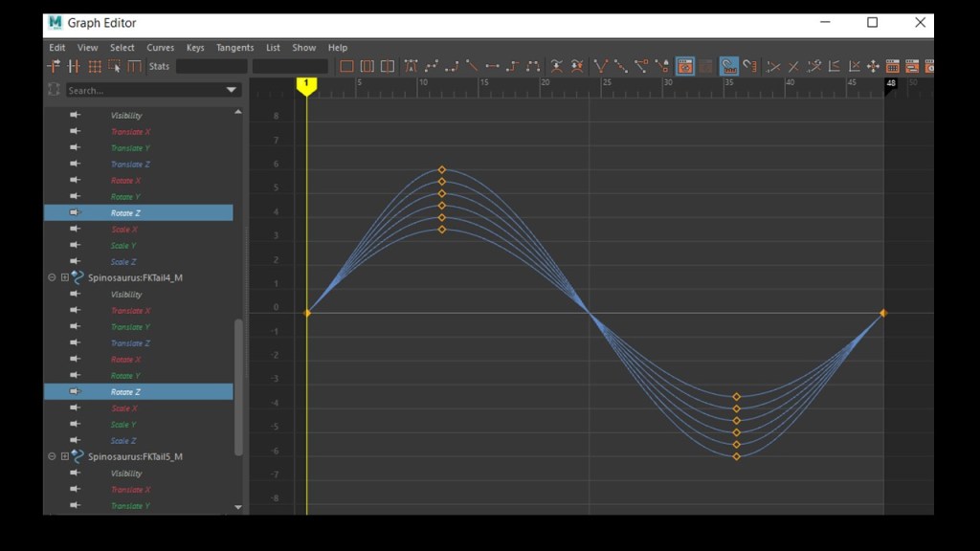
Task: Toggle the highlighted buffer curve window icon
Action: (685, 67)
